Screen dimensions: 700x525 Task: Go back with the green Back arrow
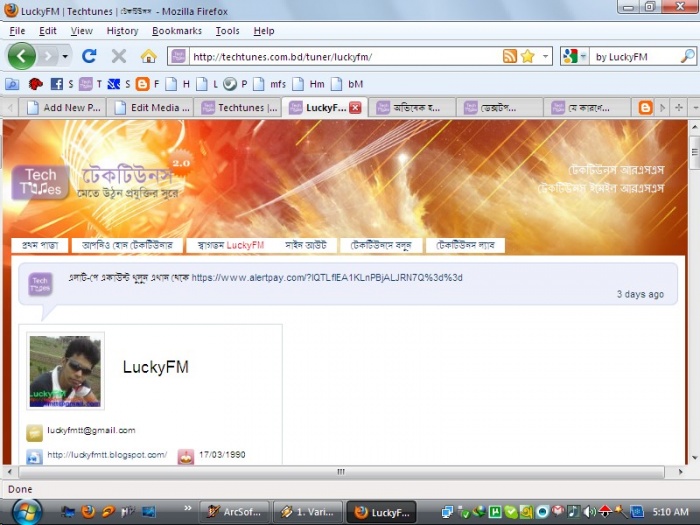21,56
